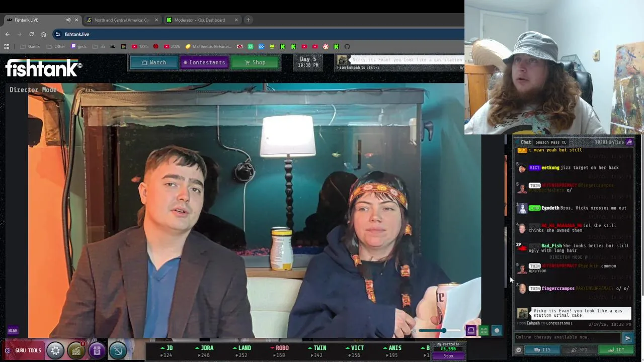Open the Games bookmarks folder
The height and width of the screenshot is (362, 644).
pos(30,47)
